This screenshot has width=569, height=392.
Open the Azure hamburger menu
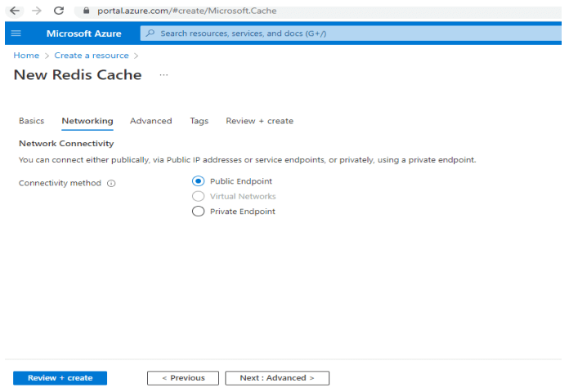(x=16, y=33)
